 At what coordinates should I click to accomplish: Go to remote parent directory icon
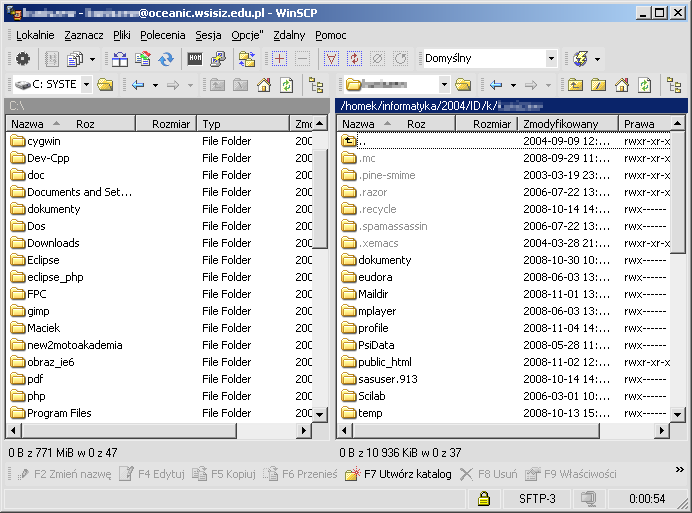pyautogui.click(x=575, y=84)
